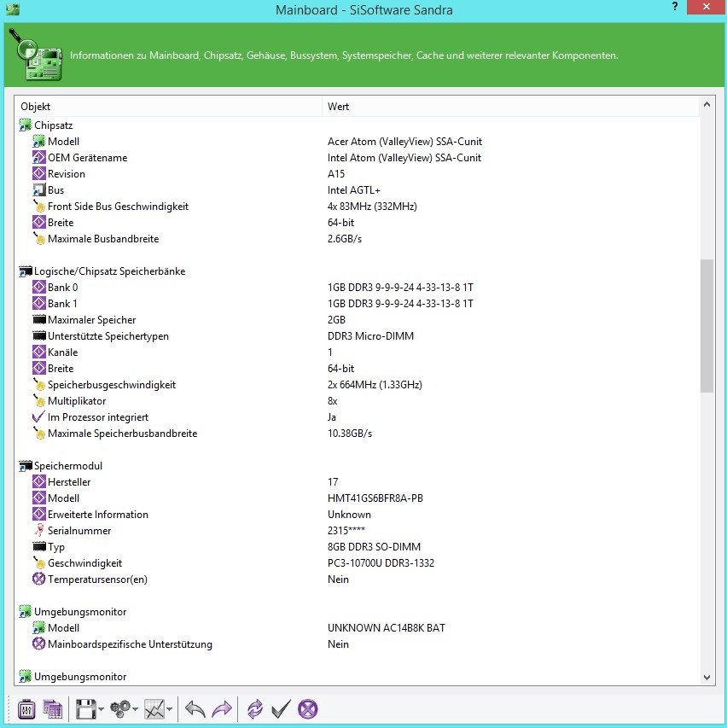Image resolution: width=727 pixels, height=728 pixels.
Task: Go back with the grey back arrow
Action: pos(195,709)
